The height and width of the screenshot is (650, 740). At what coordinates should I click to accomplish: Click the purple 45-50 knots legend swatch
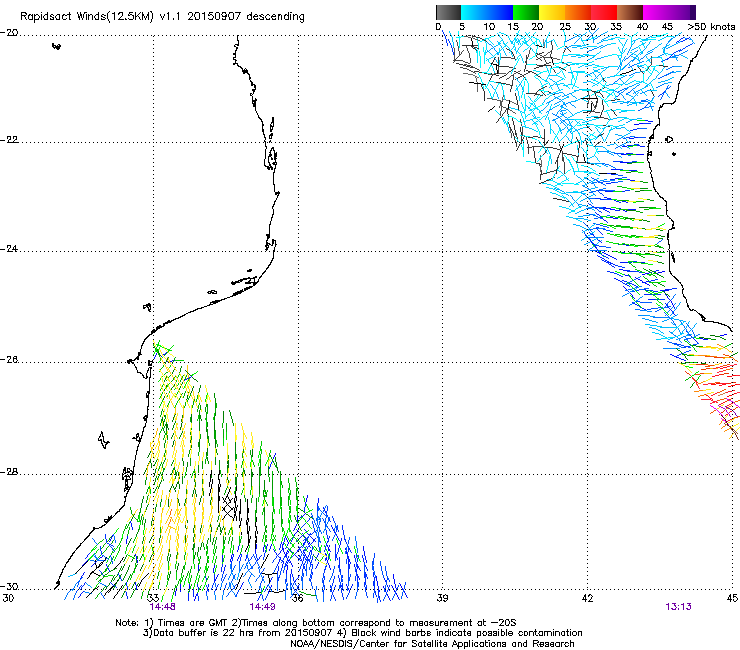click(x=682, y=12)
